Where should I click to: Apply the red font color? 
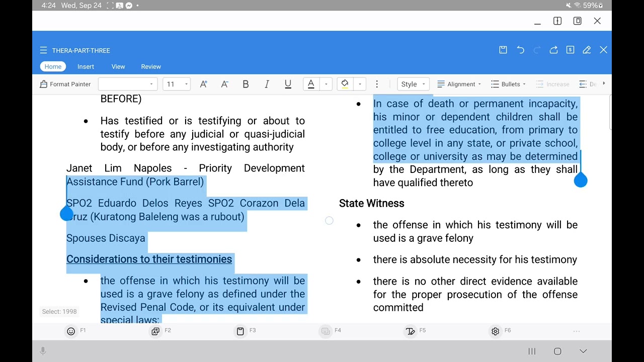point(311,84)
